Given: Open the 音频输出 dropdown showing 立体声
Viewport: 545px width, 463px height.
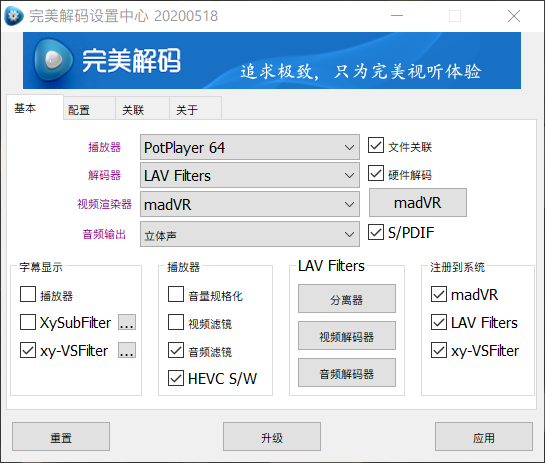Looking at the screenshot, I should click(x=250, y=234).
